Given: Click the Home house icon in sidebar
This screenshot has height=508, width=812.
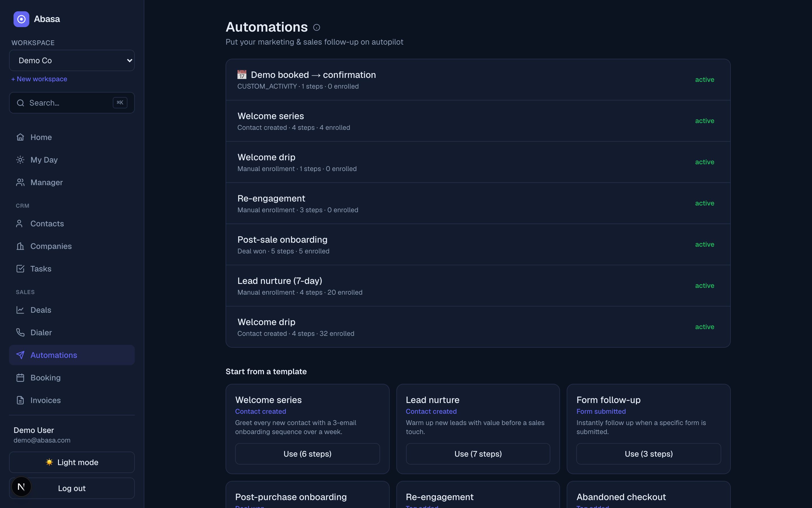Looking at the screenshot, I should pos(20,137).
